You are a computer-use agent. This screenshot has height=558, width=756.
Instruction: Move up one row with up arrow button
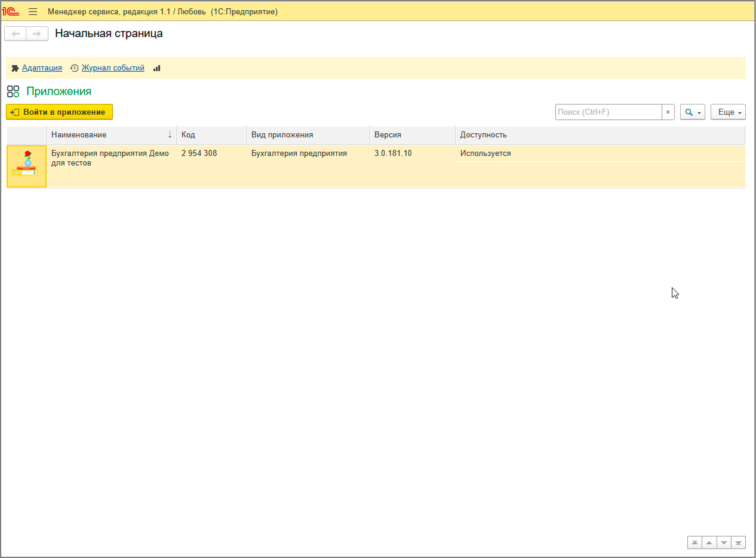(x=709, y=542)
